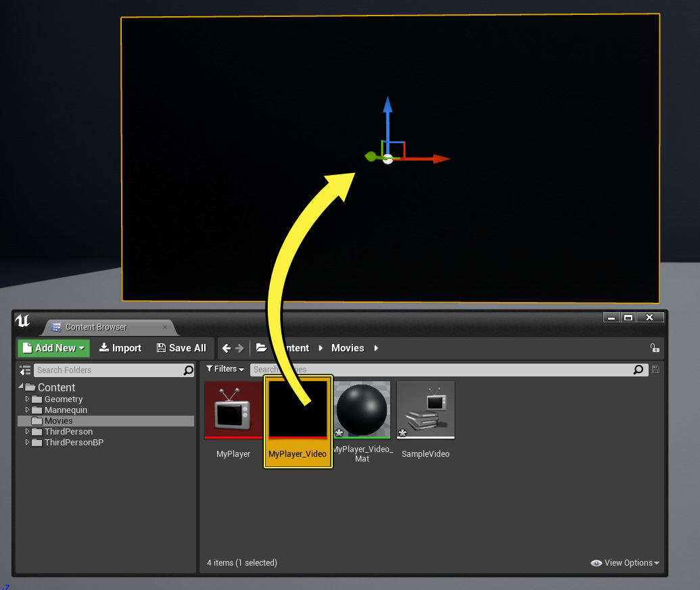Expand the Movies path arrow in breadcrumb

pos(376,348)
